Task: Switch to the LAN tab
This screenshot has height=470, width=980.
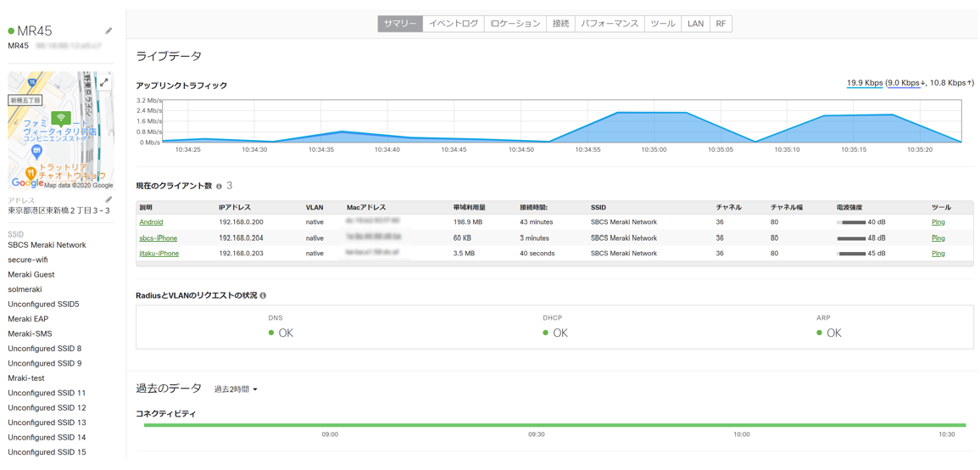Action: (695, 24)
